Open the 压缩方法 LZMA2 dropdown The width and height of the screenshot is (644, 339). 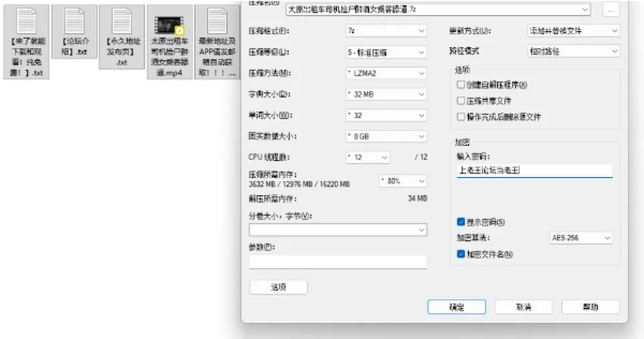pyautogui.click(x=386, y=73)
